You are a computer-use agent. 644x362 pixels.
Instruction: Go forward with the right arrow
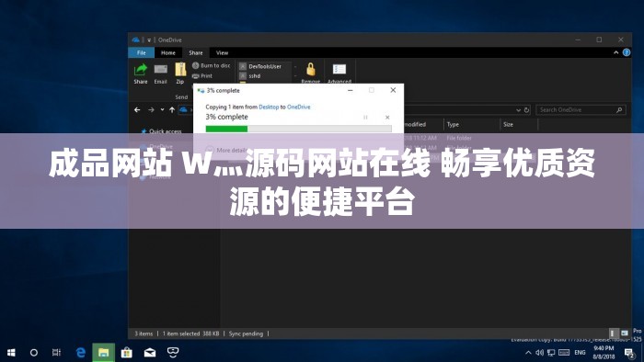click(151, 110)
